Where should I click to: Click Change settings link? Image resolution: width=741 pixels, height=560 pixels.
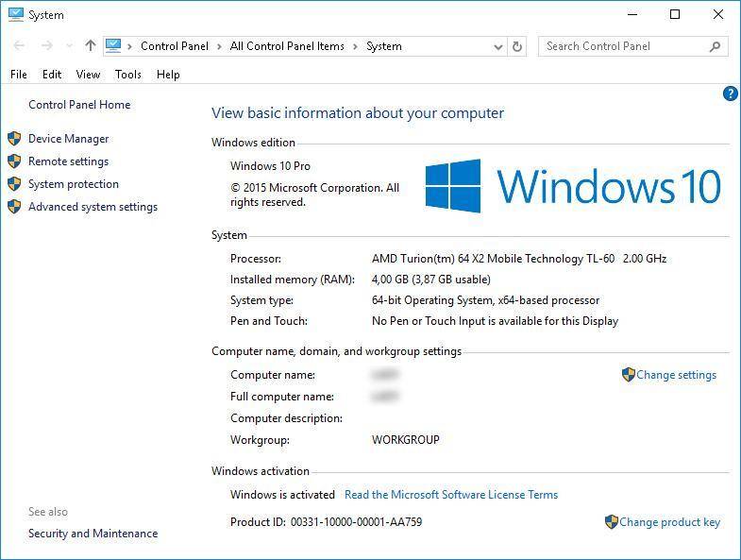(x=676, y=375)
